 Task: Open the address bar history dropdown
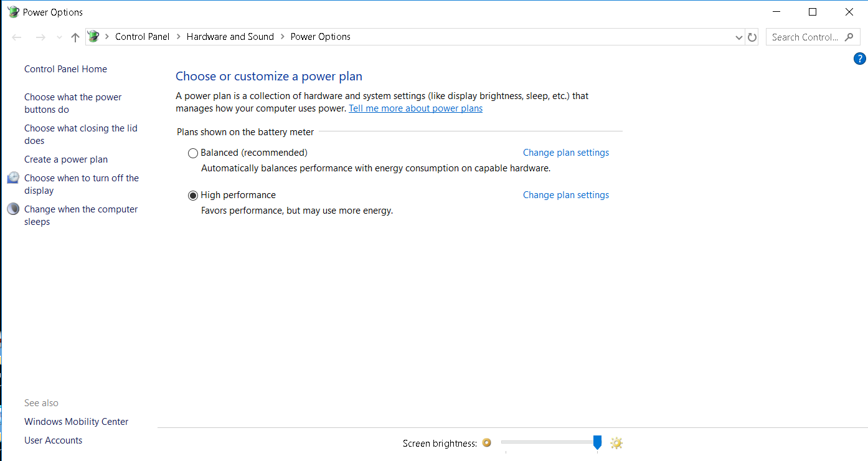[x=739, y=37]
